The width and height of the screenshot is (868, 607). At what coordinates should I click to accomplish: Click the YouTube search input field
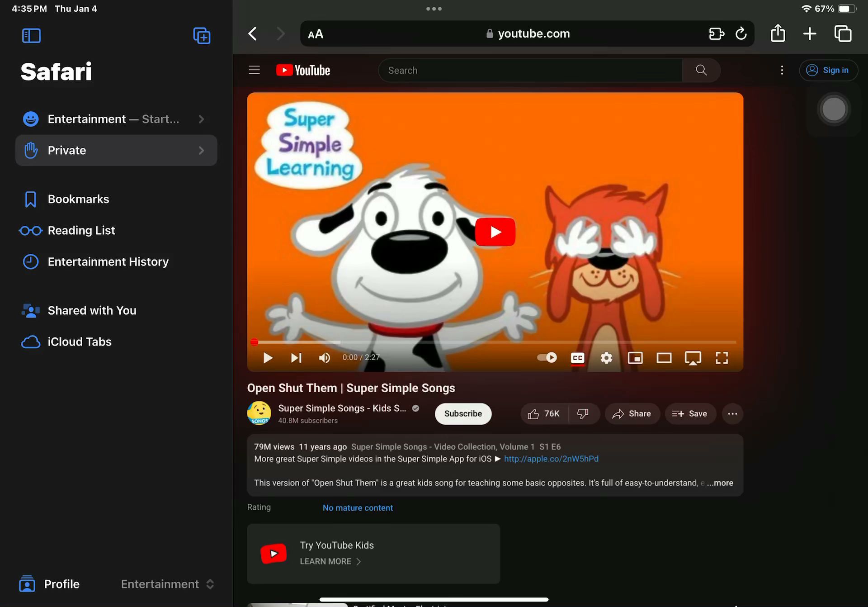530,70
